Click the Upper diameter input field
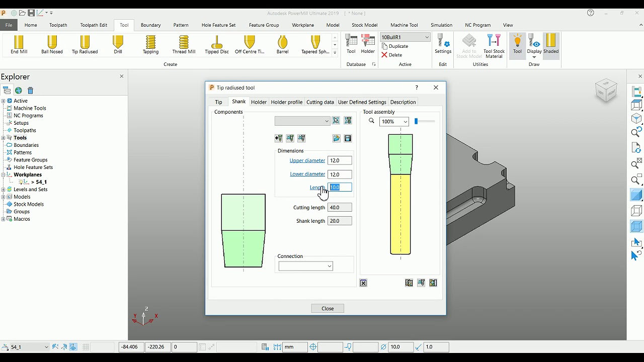This screenshot has height=362, width=644. 340,160
